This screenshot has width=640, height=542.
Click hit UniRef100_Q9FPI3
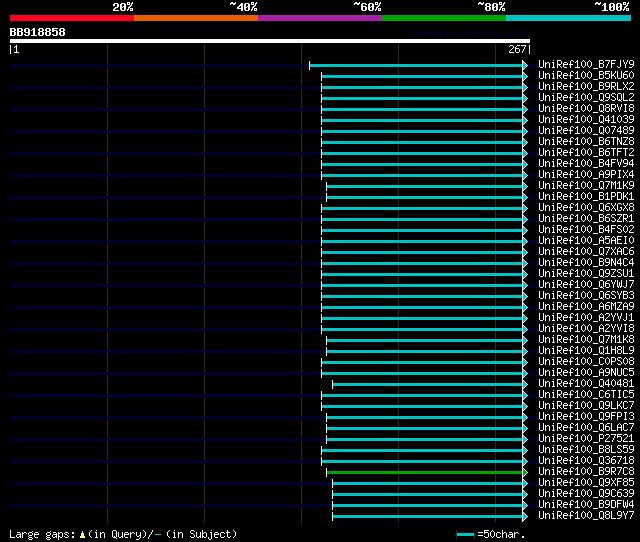[x=586, y=417]
